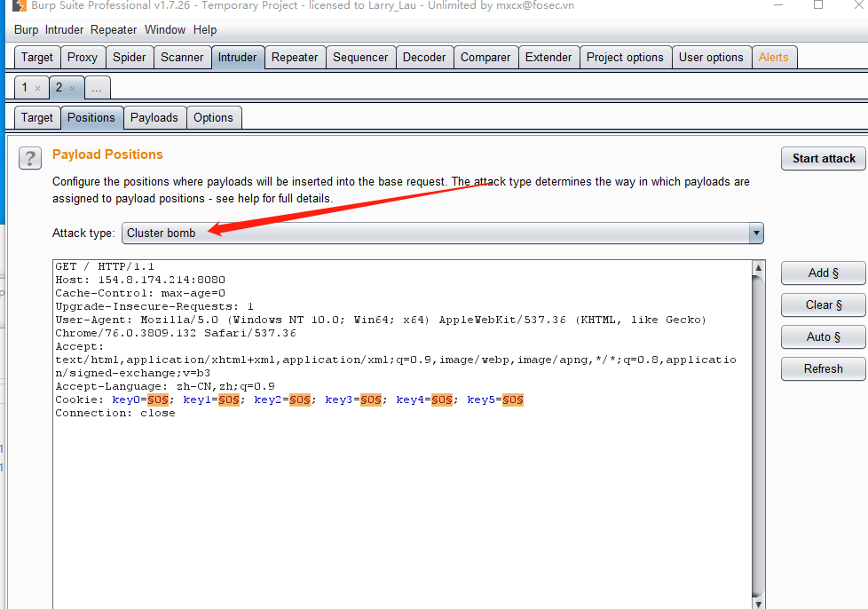Image resolution: width=868 pixels, height=609 pixels.
Task: Select Intruder attack tab 1
Action: point(25,88)
